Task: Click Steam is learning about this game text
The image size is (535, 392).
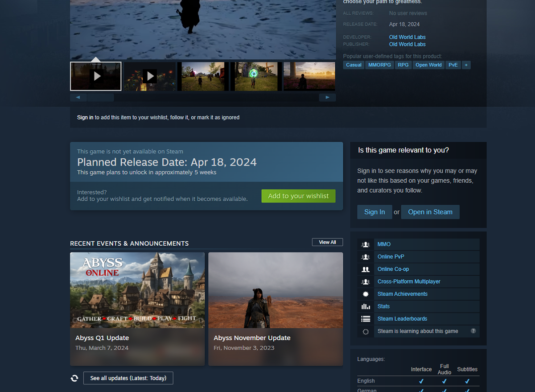Action: click(418, 331)
